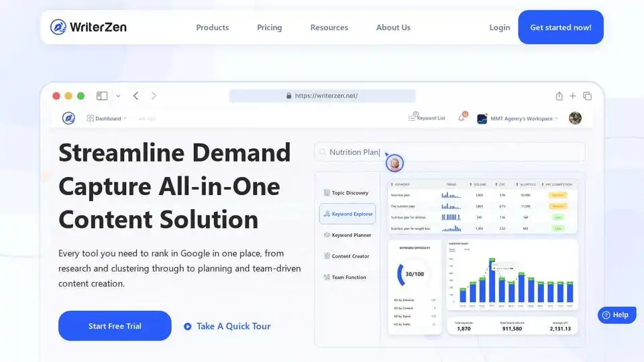Click the notification bell icon
This screenshot has width=644, height=362.
click(x=462, y=118)
